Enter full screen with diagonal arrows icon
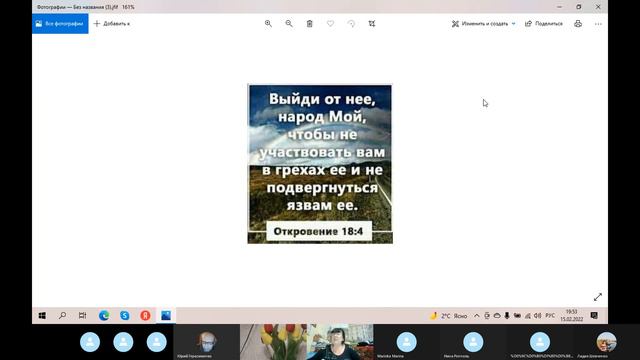The height and width of the screenshot is (360, 640). click(598, 297)
